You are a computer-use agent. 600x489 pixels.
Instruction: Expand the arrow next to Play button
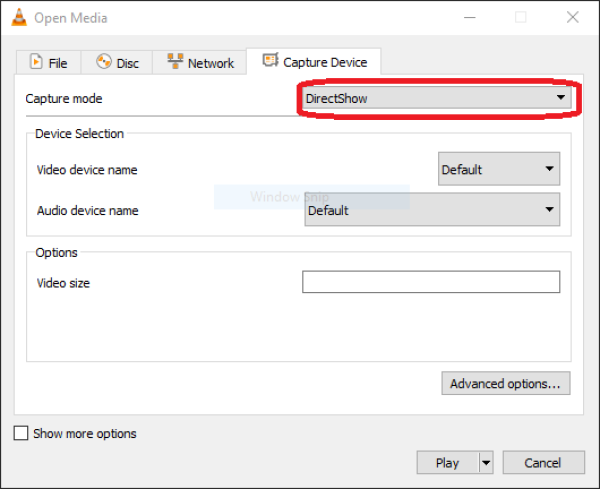[x=486, y=463]
